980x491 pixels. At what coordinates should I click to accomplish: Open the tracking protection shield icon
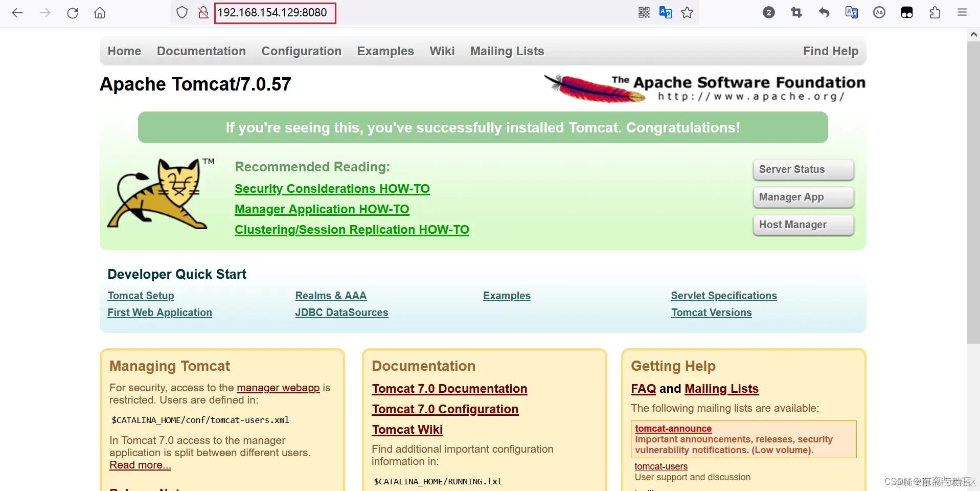(x=181, y=12)
